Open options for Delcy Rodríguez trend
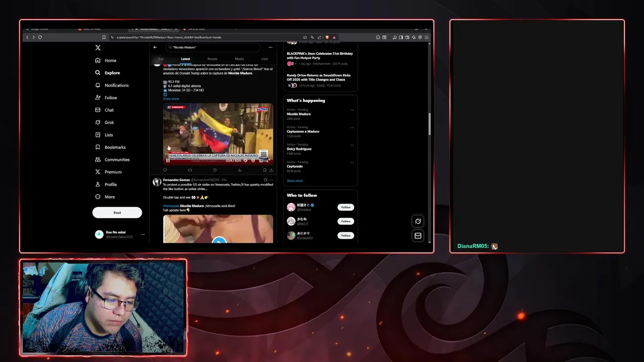Viewport: 644px width, 362px height. [x=352, y=145]
